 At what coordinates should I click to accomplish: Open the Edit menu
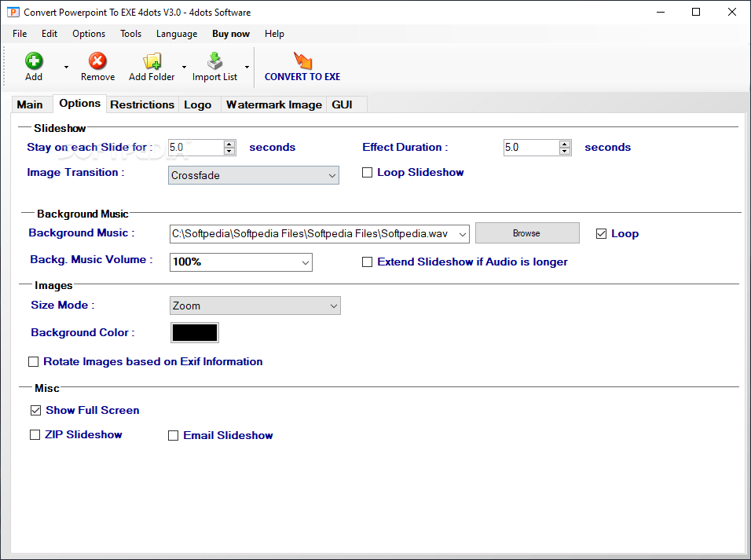click(x=49, y=34)
